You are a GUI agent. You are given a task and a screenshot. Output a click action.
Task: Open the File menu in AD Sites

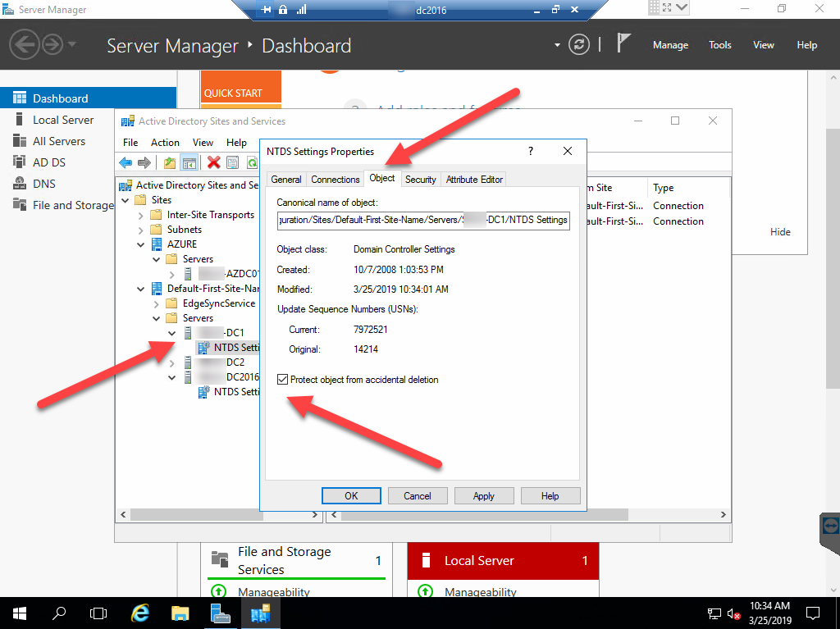pos(130,143)
